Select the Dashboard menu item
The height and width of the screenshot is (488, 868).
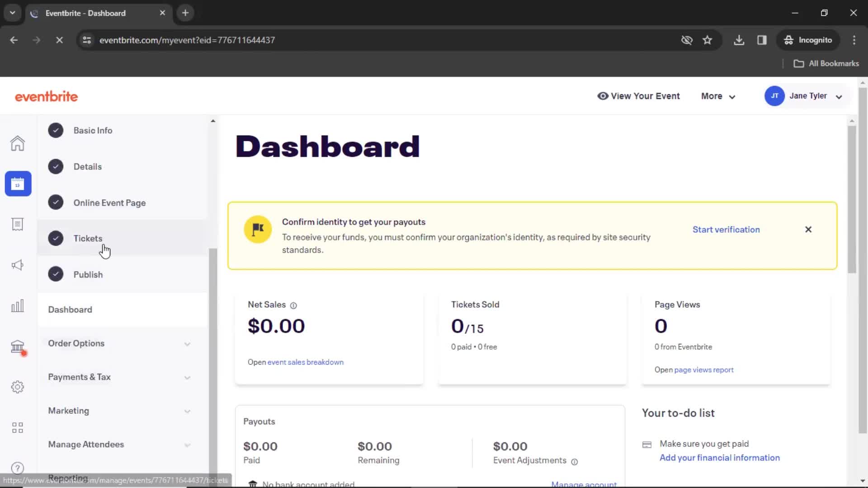(x=70, y=309)
